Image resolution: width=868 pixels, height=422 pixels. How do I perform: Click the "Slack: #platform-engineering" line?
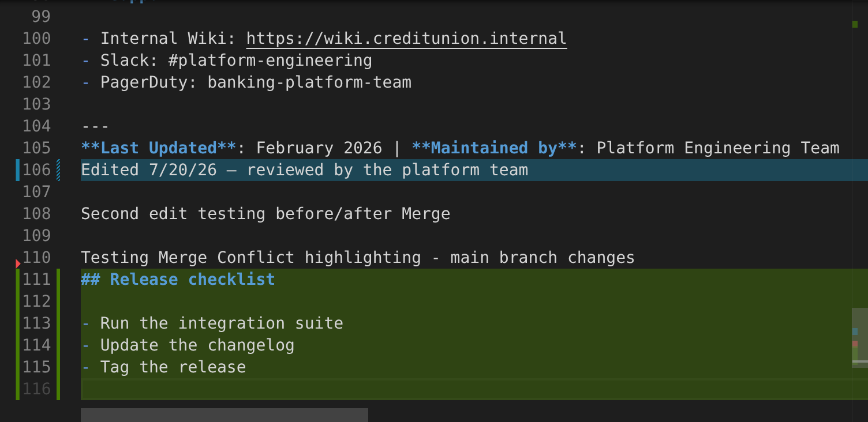(x=227, y=61)
